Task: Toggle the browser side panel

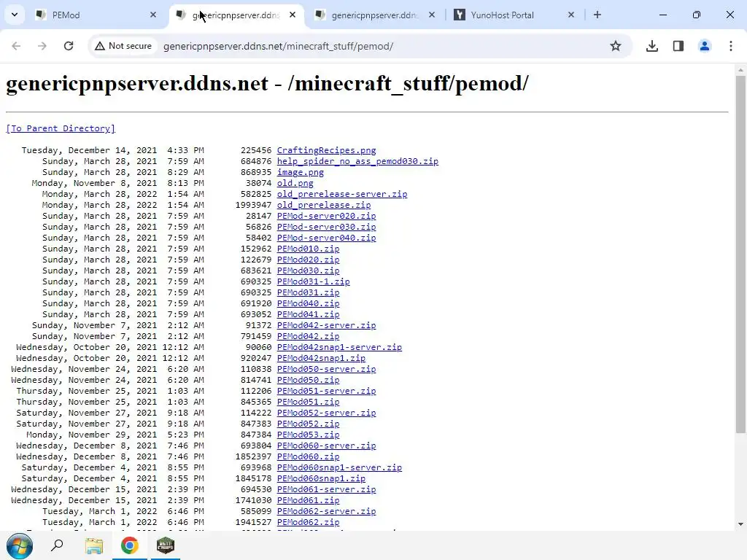Action: tap(678, 46)
